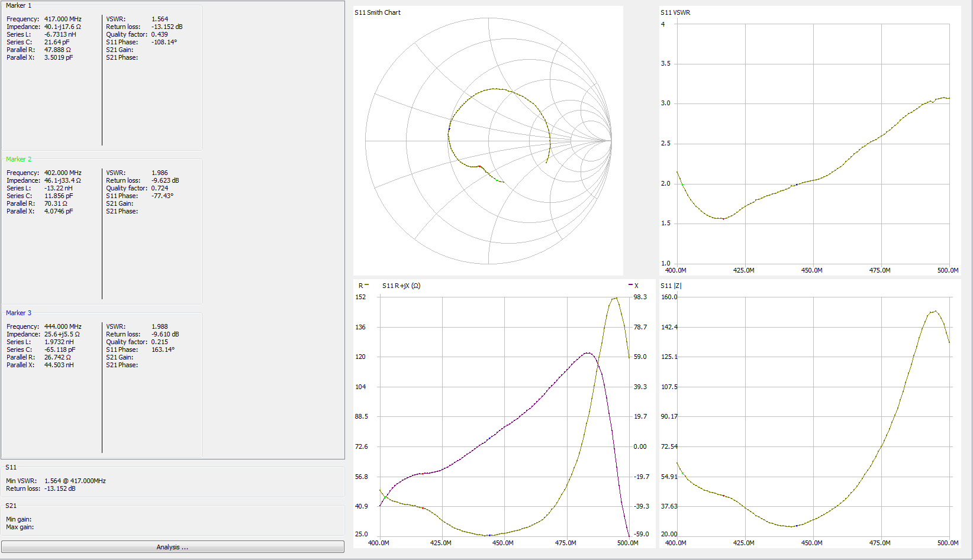Click Marker 3 impedance 25.6+j5.5 Ω
The width and height of the screenshot is (973, 560).
pos(62,334)
